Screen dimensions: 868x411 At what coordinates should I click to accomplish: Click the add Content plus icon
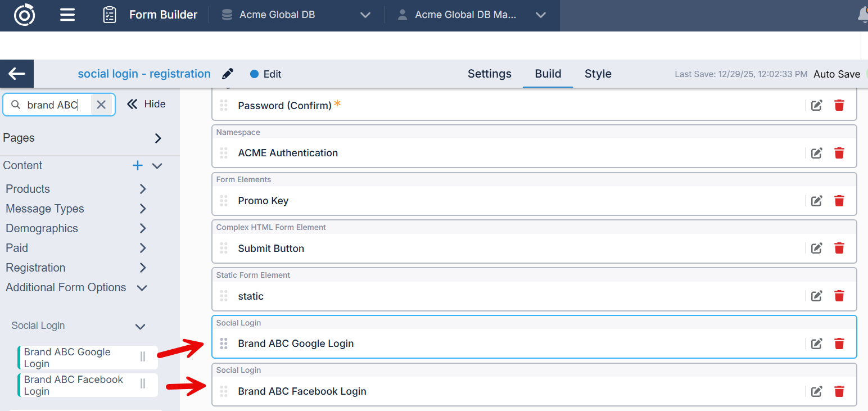(x=137, y=165)
